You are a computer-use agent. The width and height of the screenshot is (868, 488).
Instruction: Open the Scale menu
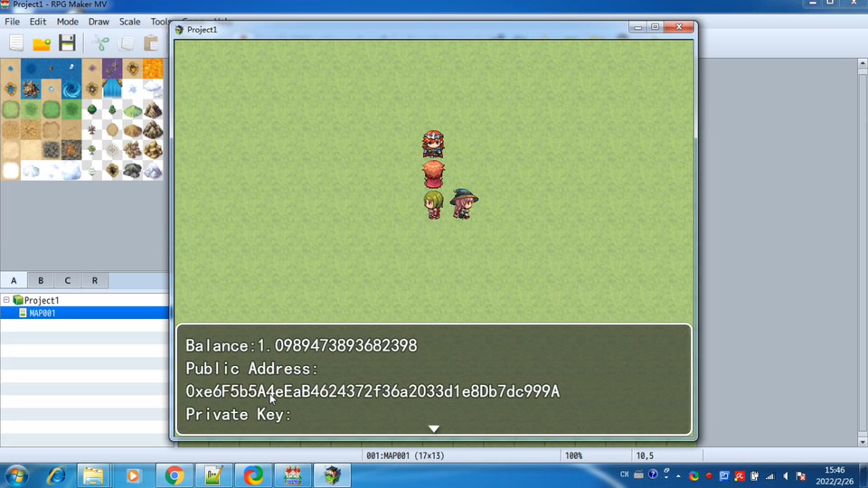click(x=129, y=22)
